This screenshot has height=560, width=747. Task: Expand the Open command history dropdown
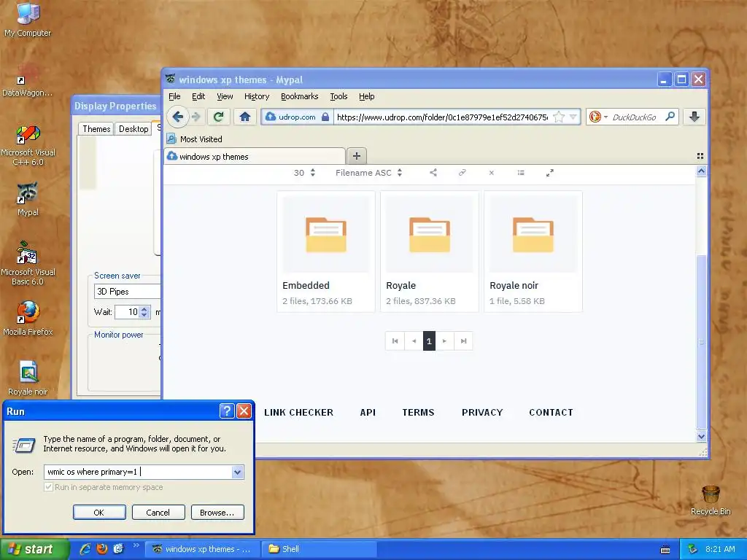point(237,472)
